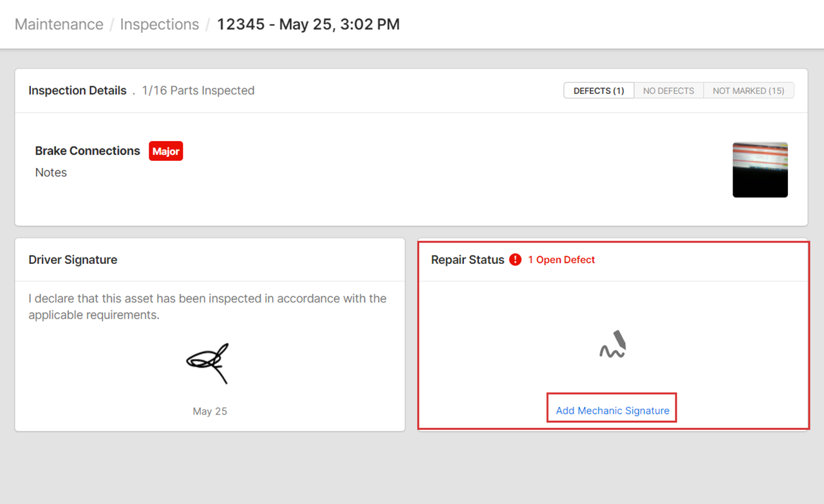Click the Driver Signature heading

[73, 260]
